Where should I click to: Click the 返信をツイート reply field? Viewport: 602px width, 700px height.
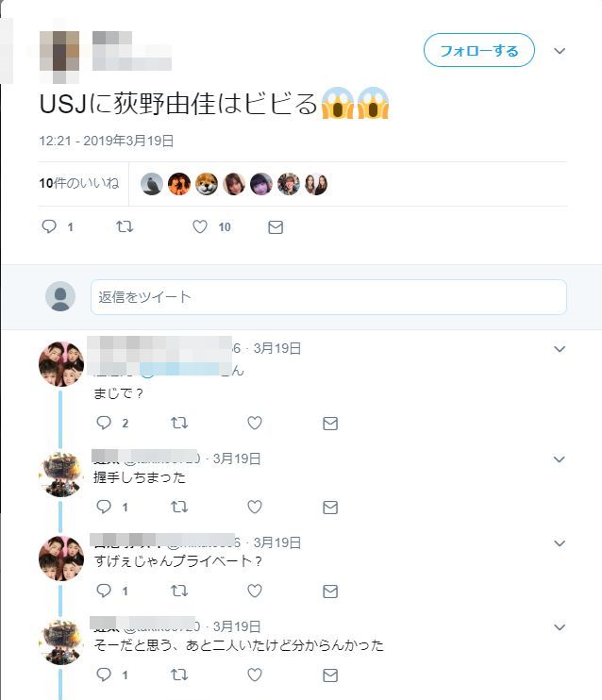click(x=328, y=297)
